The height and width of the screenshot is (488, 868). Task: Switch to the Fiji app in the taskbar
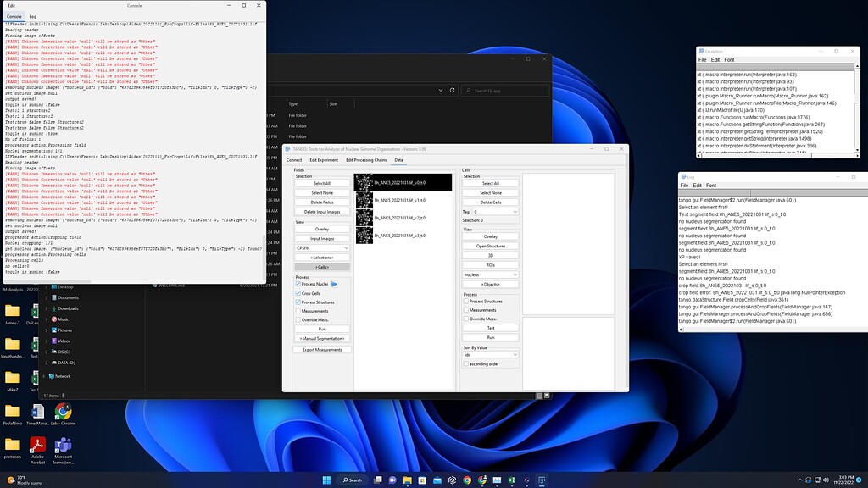coord(542,480)
